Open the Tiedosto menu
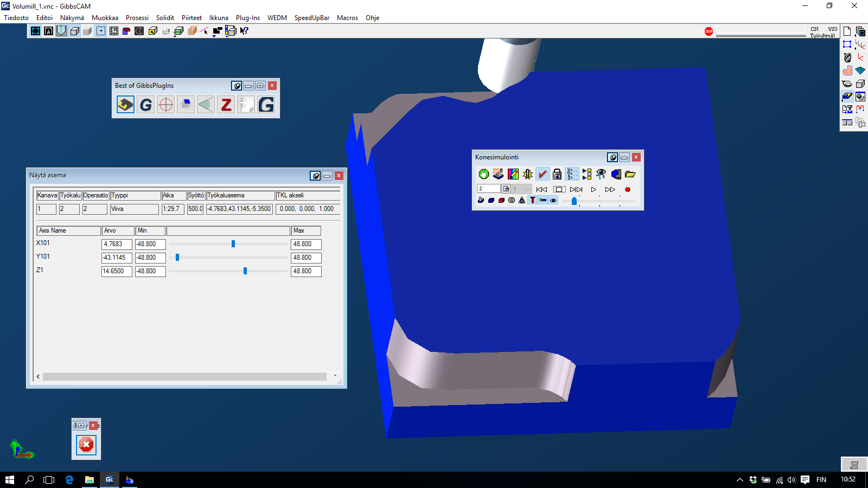868x488 pixels. pos(16,18)
